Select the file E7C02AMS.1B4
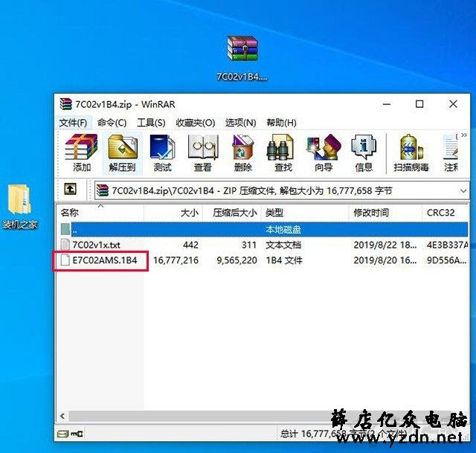The image size is (476, 453). tap(104, 260)
